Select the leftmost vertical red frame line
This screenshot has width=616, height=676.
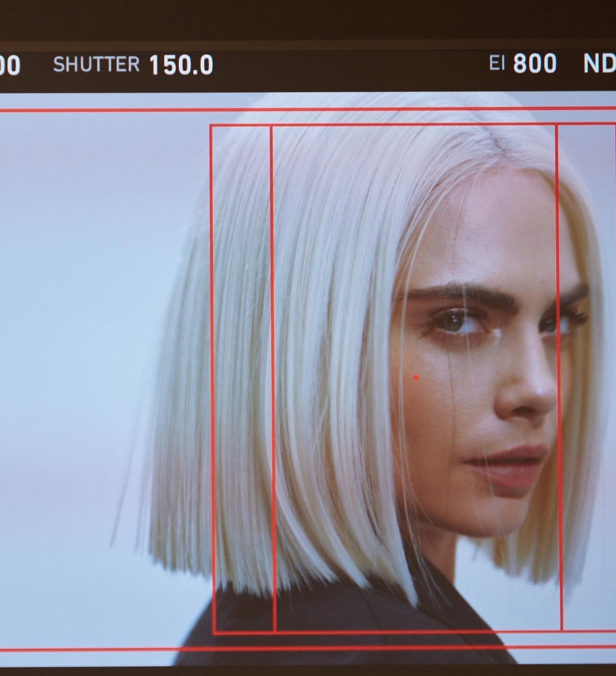(212, 376)
